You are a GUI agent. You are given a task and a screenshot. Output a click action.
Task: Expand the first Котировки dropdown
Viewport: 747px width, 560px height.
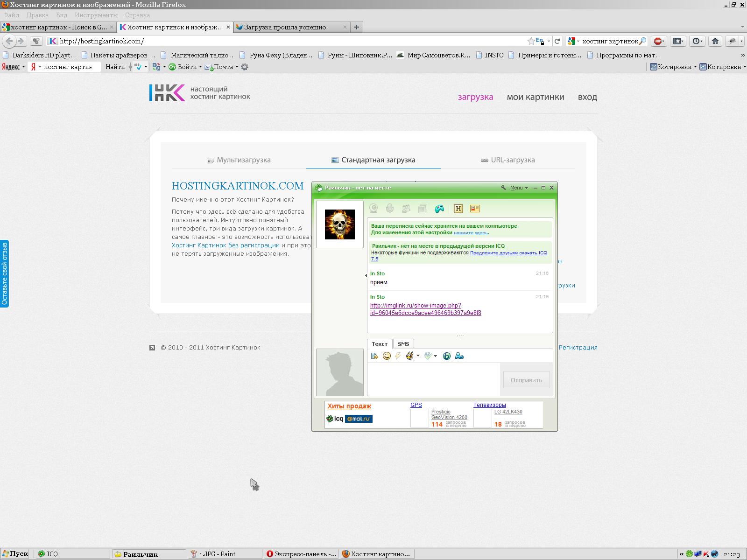coord(695,67)
